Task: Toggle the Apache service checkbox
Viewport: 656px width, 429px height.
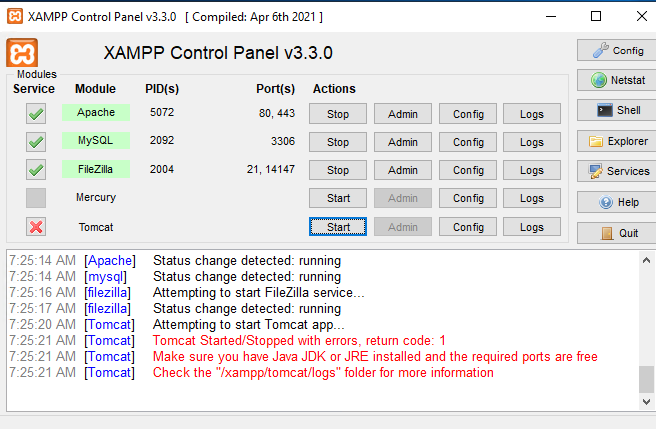Action: coord(36,114)
